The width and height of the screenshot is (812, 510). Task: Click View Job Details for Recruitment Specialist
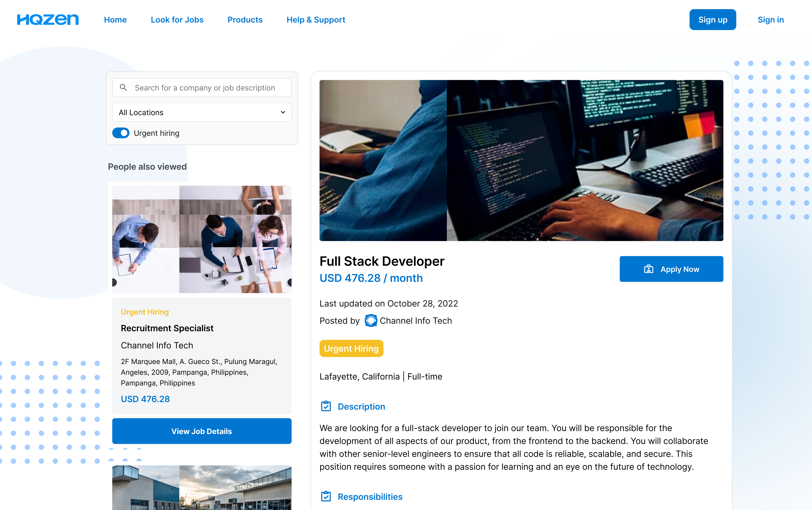(x=202, y=431)
